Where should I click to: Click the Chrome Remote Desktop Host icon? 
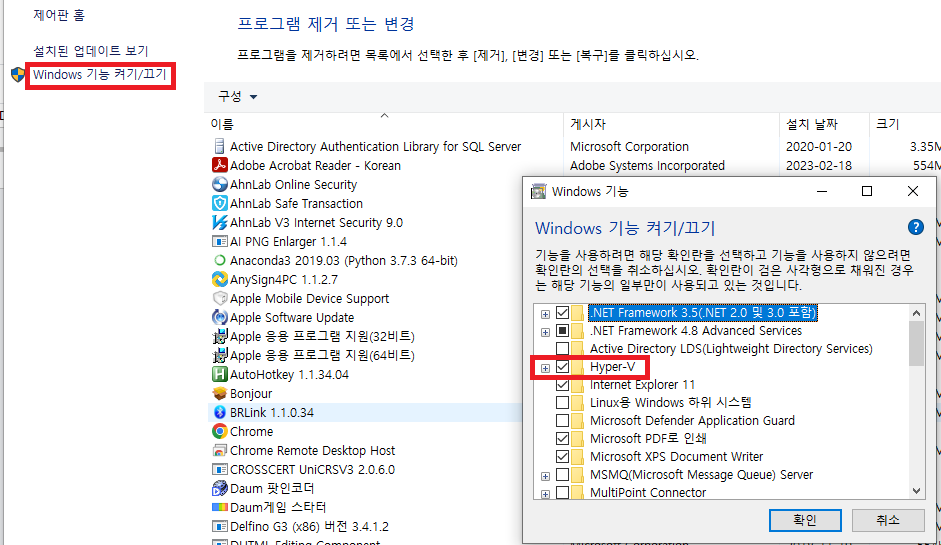point(220,450)
